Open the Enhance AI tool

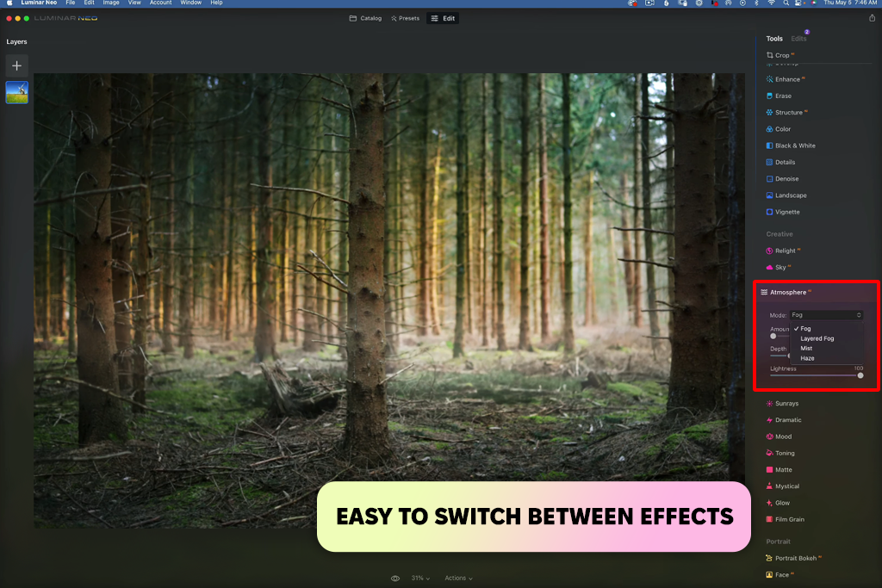pyautogui.click(x=786, y=79)
